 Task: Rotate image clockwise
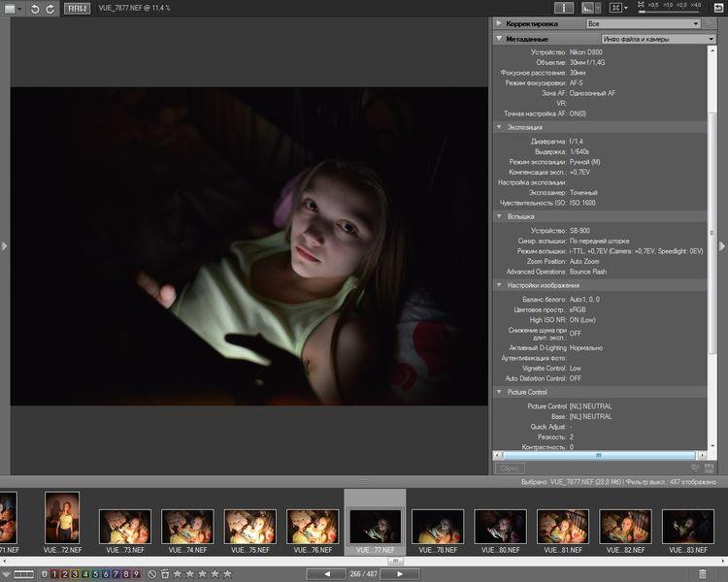pyautogui.click(x=50, y=9)
